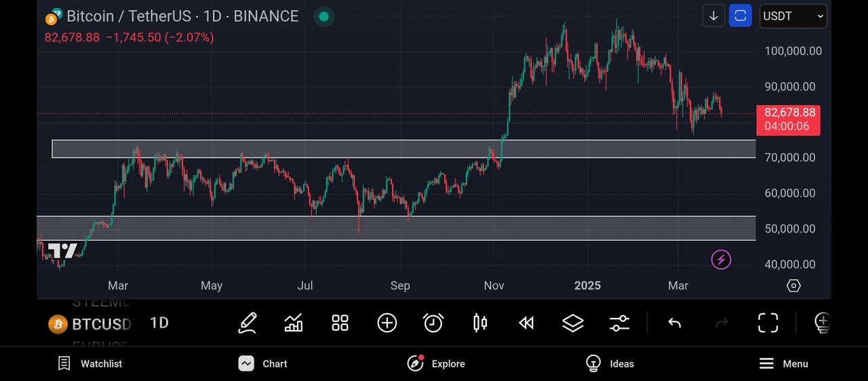
Task: Open the Watchlist tab
Action: pyautogui.click(x=90, y=363)
